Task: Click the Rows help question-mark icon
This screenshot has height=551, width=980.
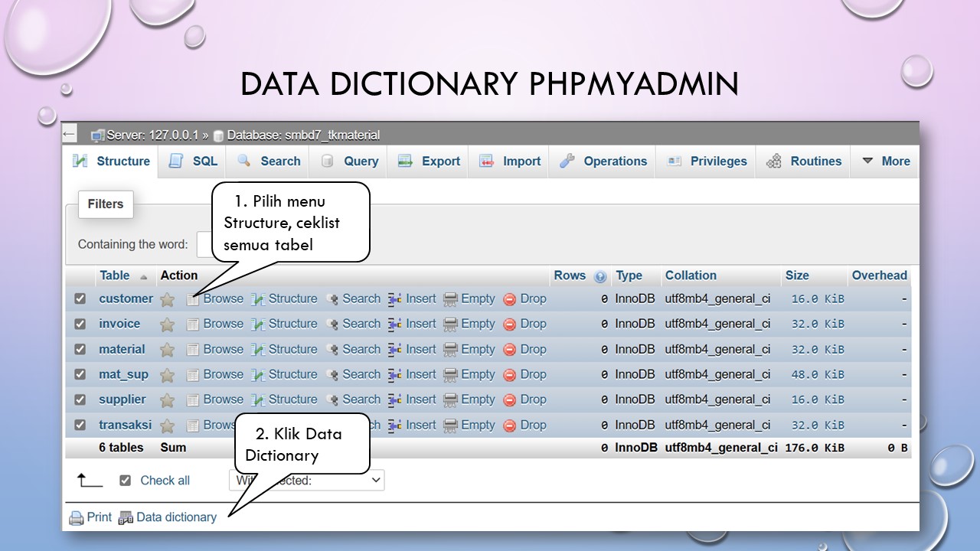Action: tap(600, 277)
